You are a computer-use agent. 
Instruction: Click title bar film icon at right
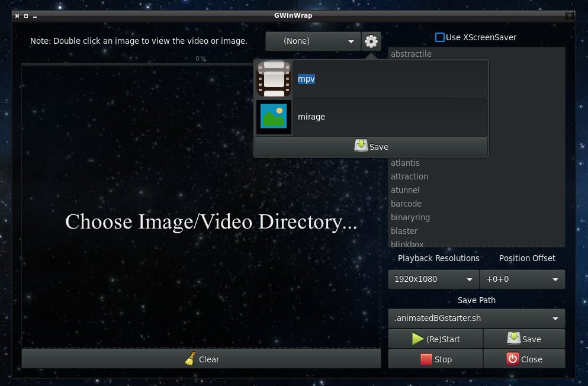pyautogui.click(x=569, y=16)
